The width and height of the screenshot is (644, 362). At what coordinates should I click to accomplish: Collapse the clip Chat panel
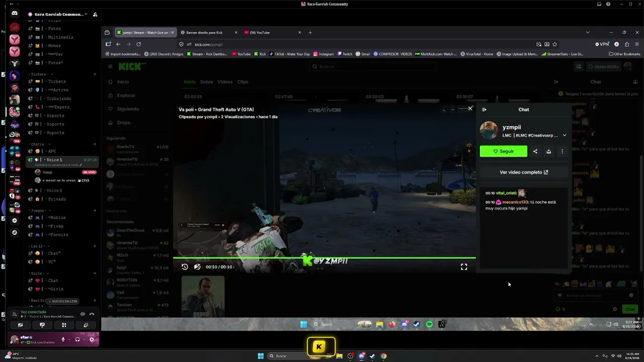tap(484, 110)
